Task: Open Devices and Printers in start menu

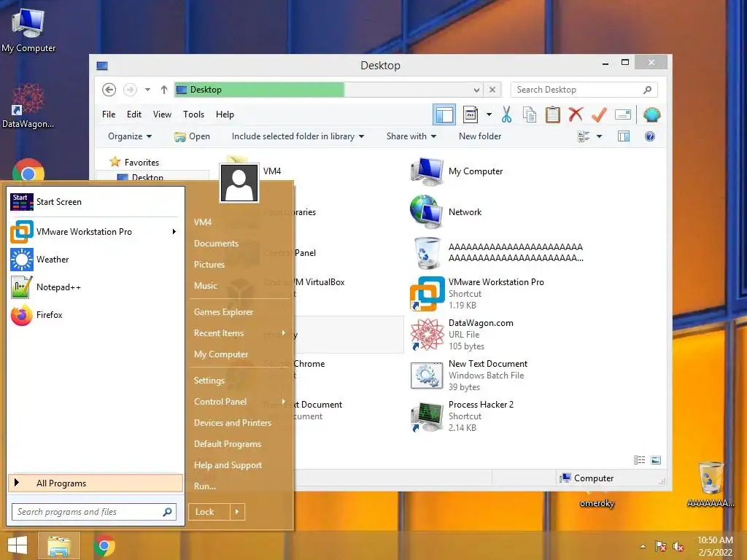Action: coord(239,423)
